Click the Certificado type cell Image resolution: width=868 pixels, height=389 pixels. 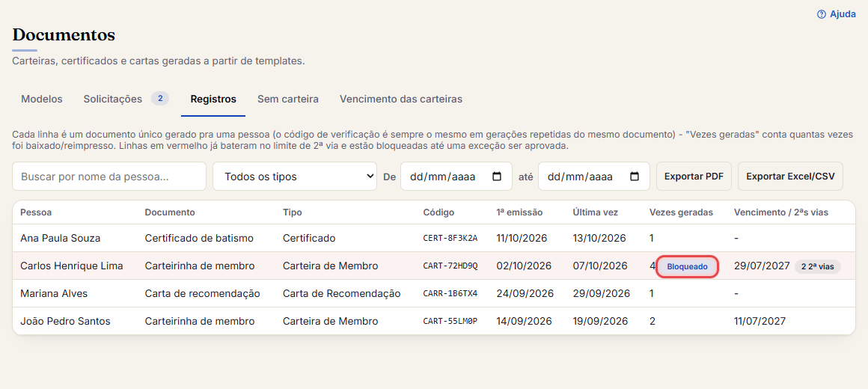(309, 238)
